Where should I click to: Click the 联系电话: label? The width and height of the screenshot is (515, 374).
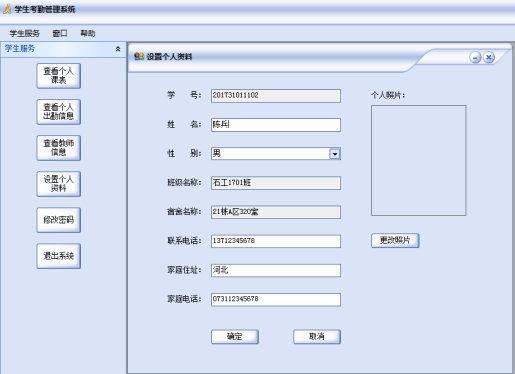point(184,241)
